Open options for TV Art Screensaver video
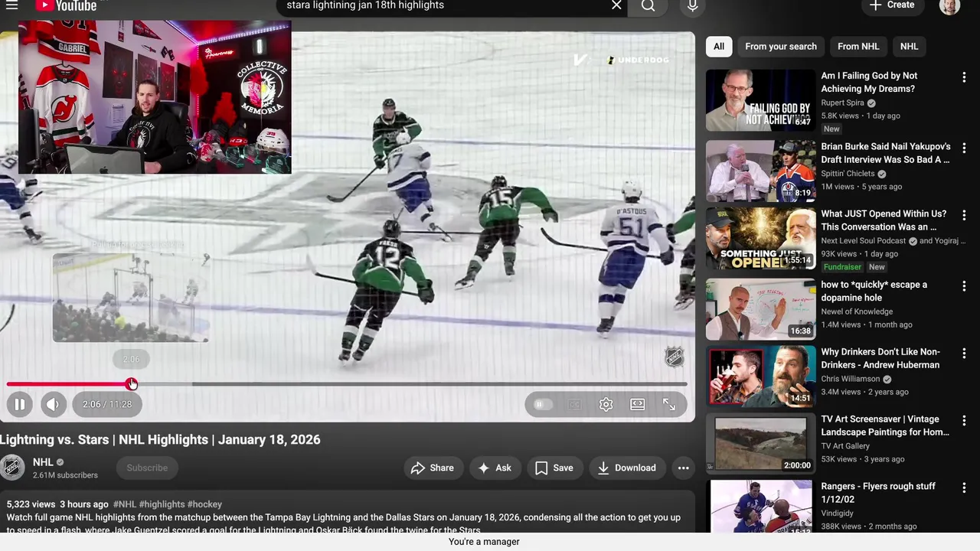This screenshot has width=980, height=551. [964, 421]
